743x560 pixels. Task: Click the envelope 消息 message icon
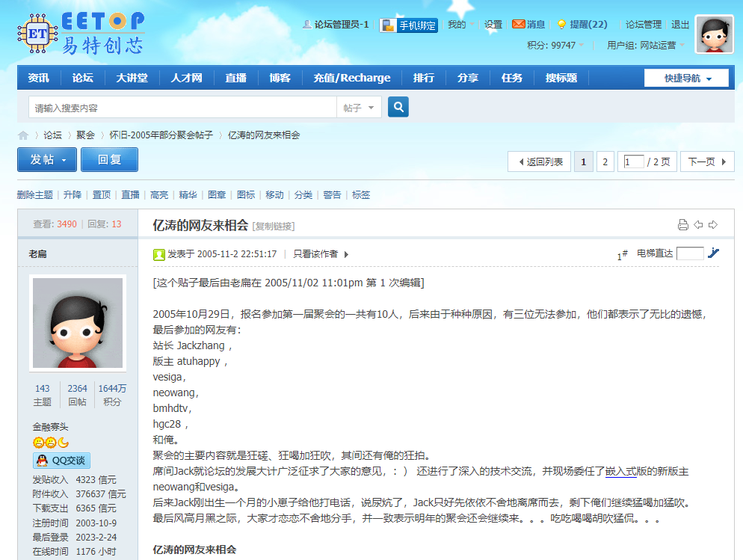[519, 24]
